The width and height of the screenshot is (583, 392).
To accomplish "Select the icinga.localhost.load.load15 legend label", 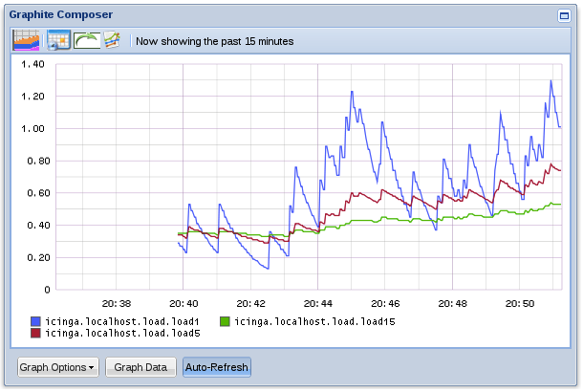I will pos(314,321).
